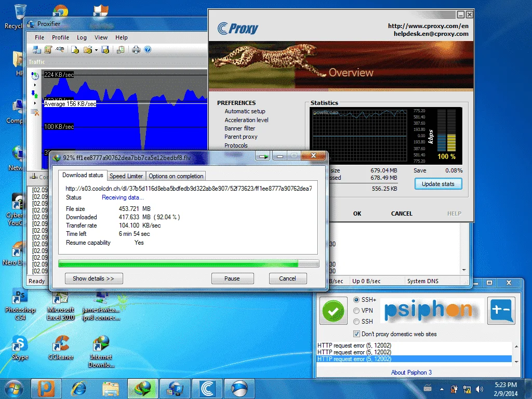Open Windows Start menu

(x=13, y=389)
